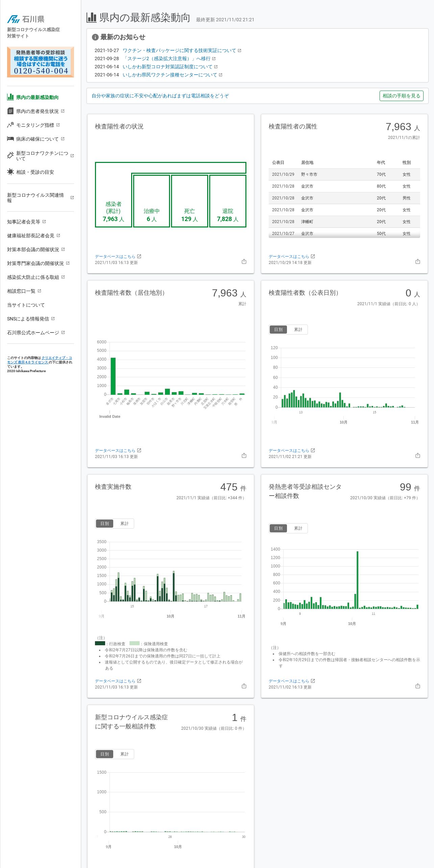Open database link in 検査陽性者の属性 card
The image size is (434, 868).
[x=292, y=257]
